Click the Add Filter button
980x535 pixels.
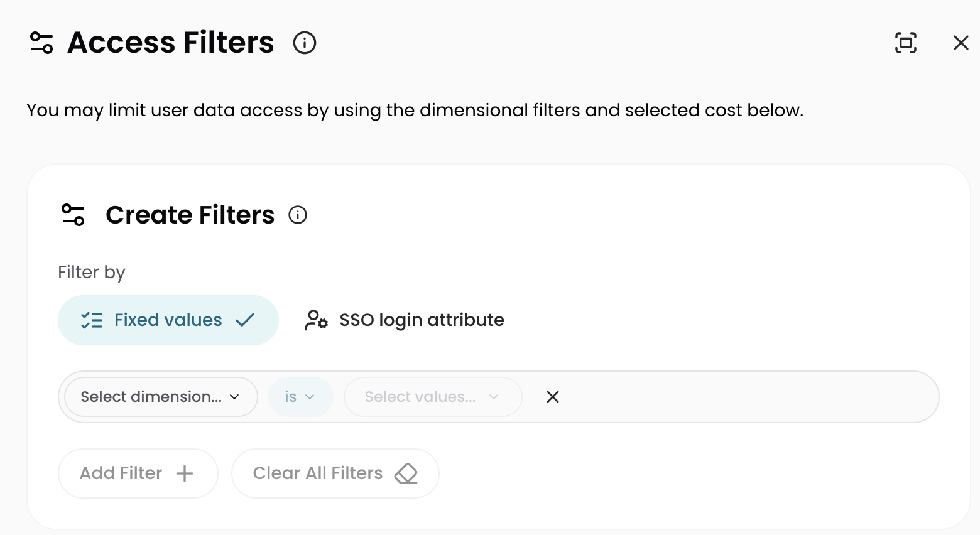[x=138, y=473]
